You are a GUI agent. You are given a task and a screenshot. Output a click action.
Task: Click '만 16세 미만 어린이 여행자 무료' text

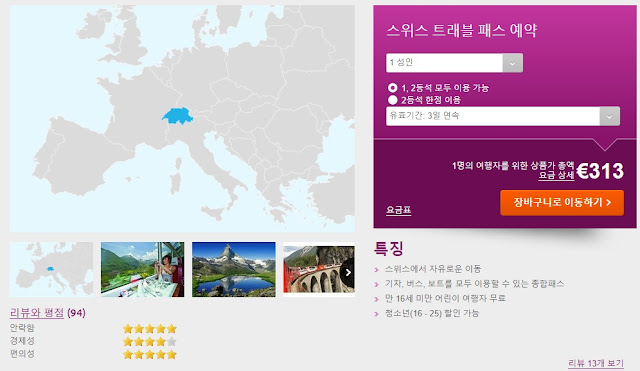pyautogui.click(x=445, y=298)
